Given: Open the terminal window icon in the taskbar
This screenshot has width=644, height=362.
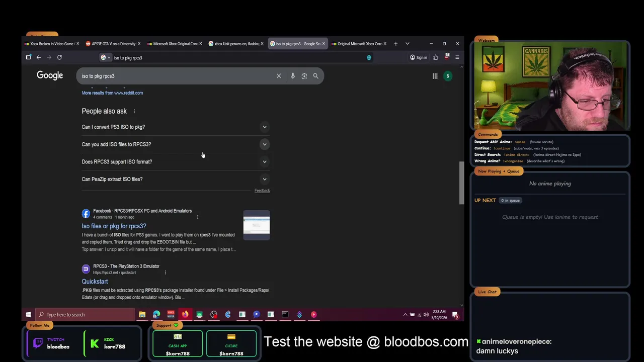Looking at the screenshot, I should pos(285,315).
